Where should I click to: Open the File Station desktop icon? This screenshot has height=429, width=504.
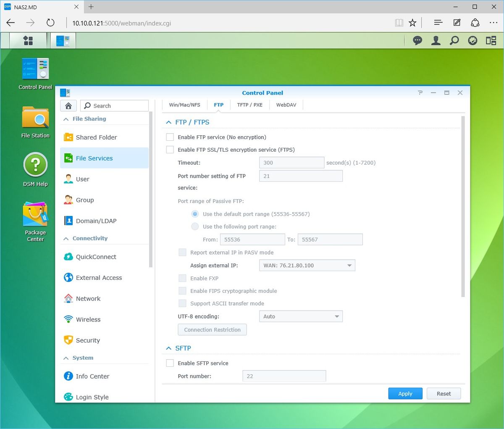35,122
